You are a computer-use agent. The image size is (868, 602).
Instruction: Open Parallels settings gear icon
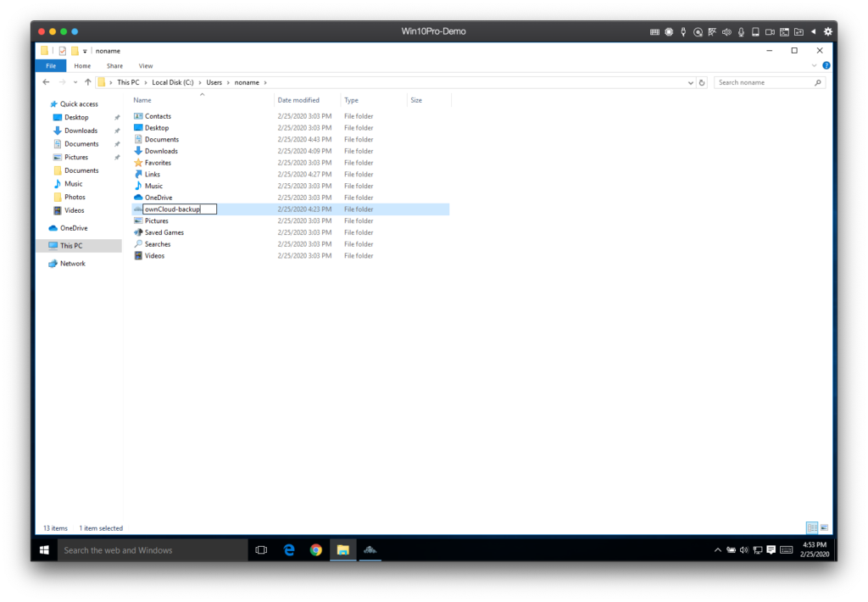pyautogui.click(x=828, y=31)
